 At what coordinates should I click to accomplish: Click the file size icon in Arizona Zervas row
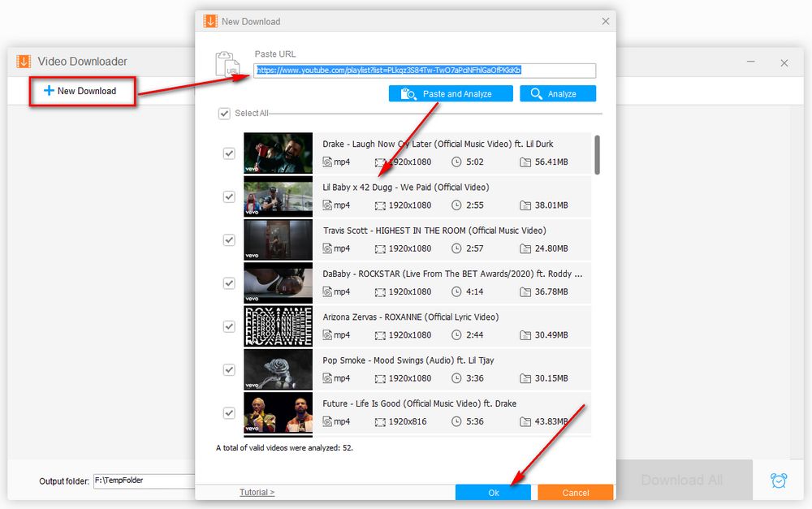coord(525,335)
